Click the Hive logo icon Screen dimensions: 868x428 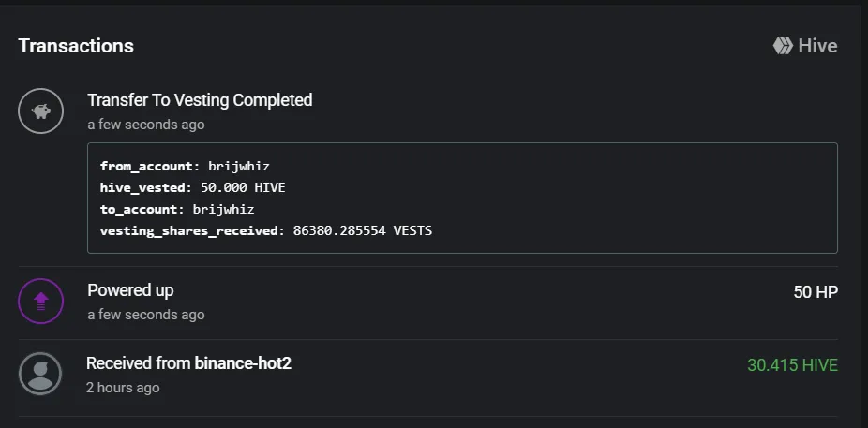click(783, 45)
